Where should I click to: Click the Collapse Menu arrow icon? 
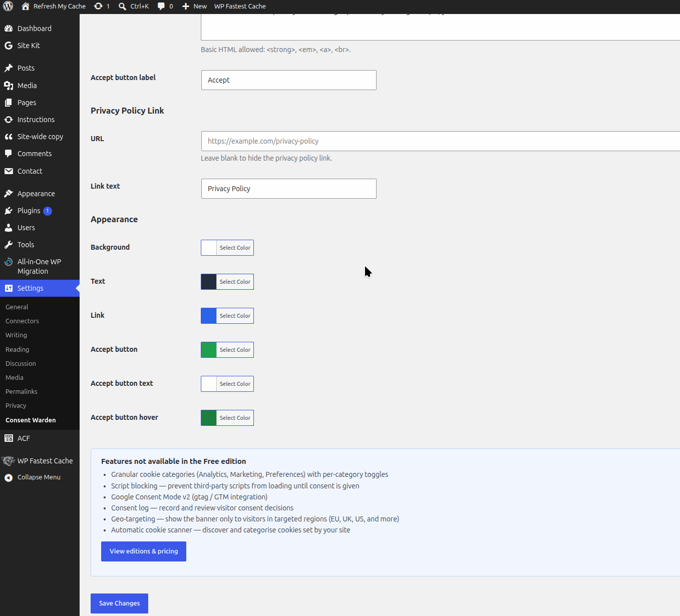(9, 477)
